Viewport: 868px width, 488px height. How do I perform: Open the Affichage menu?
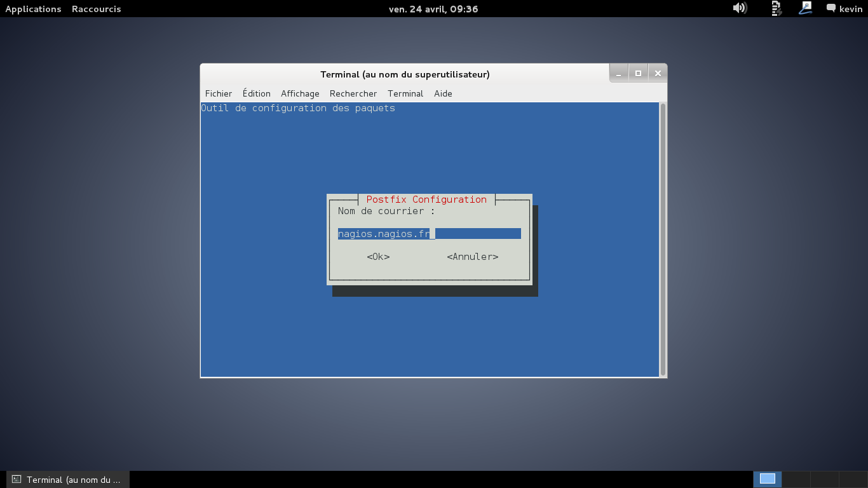pyautogui.click(x=300, y=93)
